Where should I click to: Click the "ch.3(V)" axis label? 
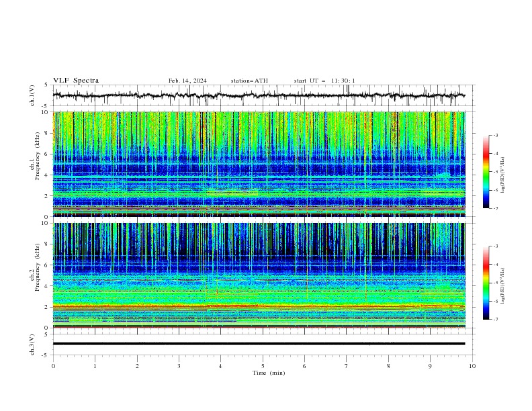32,345
